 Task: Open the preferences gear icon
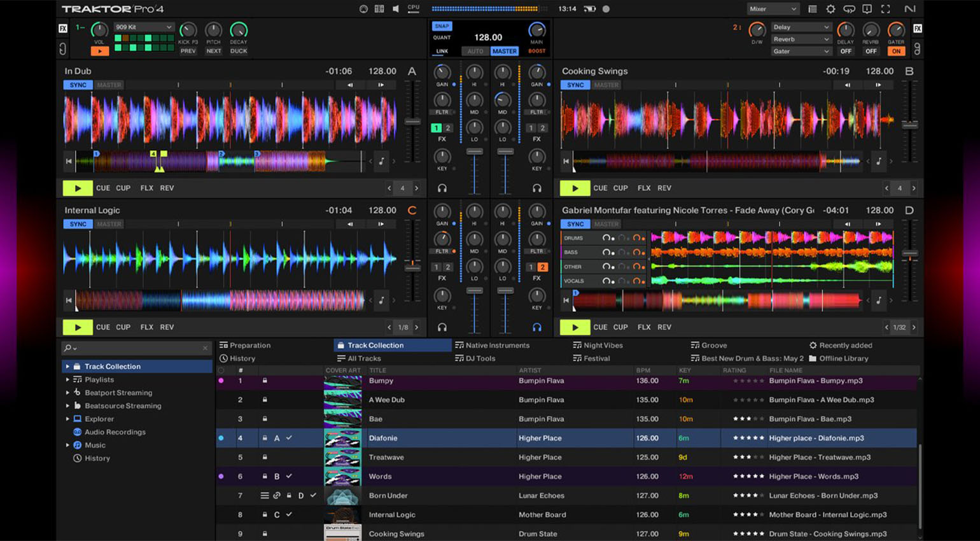pyautogui.click(x=830, y=9)
